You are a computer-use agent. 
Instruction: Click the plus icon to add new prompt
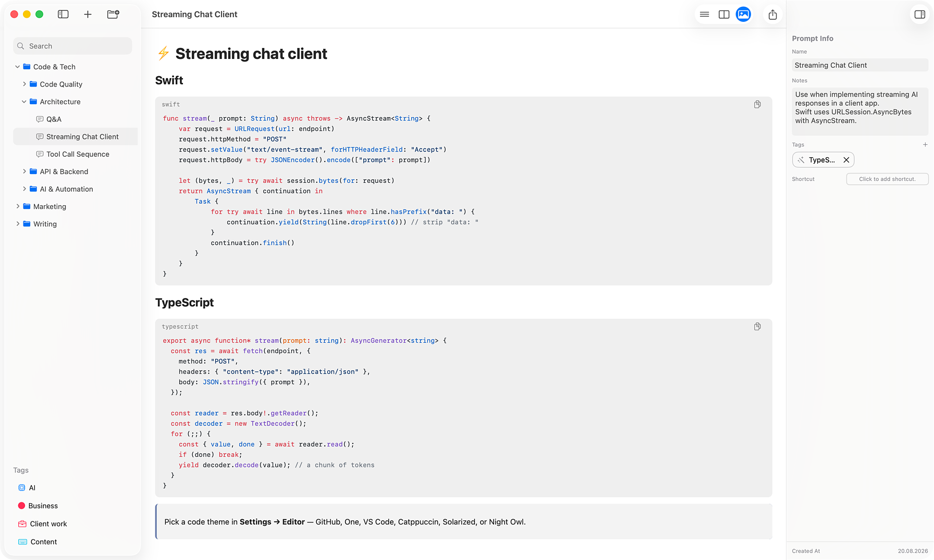(88, 14)
